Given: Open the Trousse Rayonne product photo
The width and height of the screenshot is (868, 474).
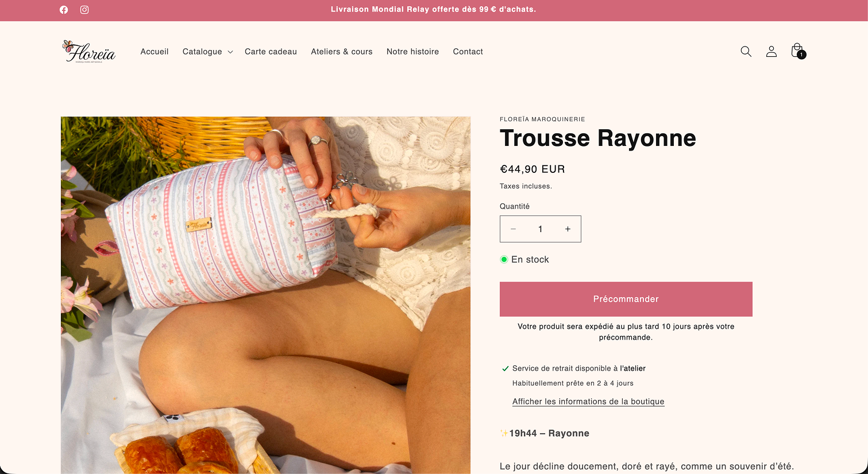Looking at the screenshot, I should tap(265, 295).
